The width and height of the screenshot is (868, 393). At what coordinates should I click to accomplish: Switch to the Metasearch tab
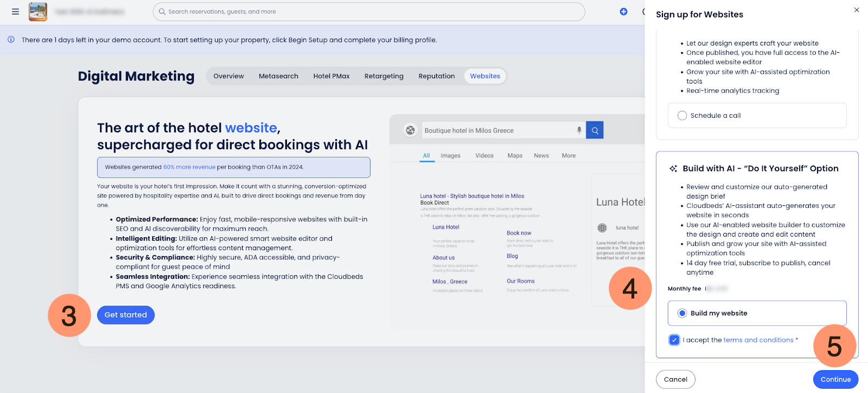[278, 76]
